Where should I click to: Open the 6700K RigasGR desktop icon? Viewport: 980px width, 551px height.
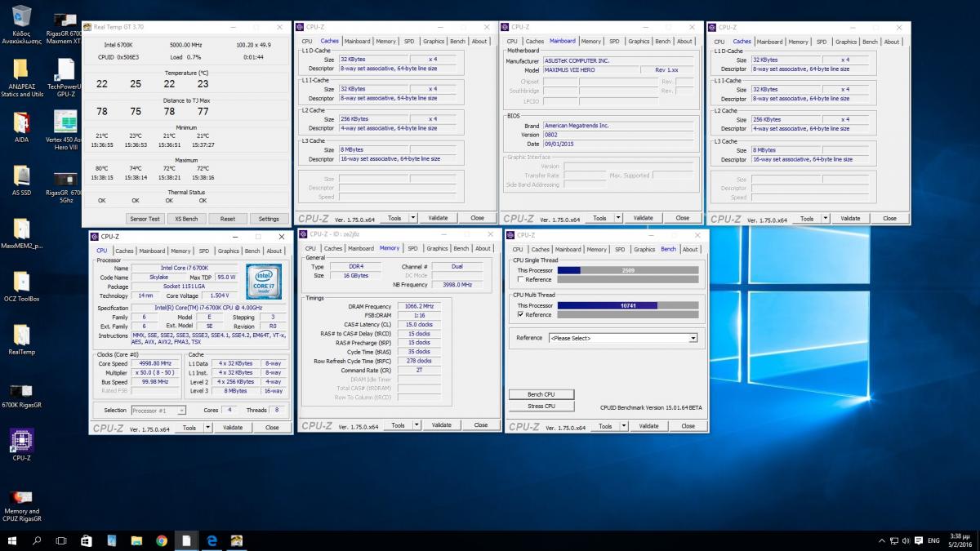pos(21,393)
